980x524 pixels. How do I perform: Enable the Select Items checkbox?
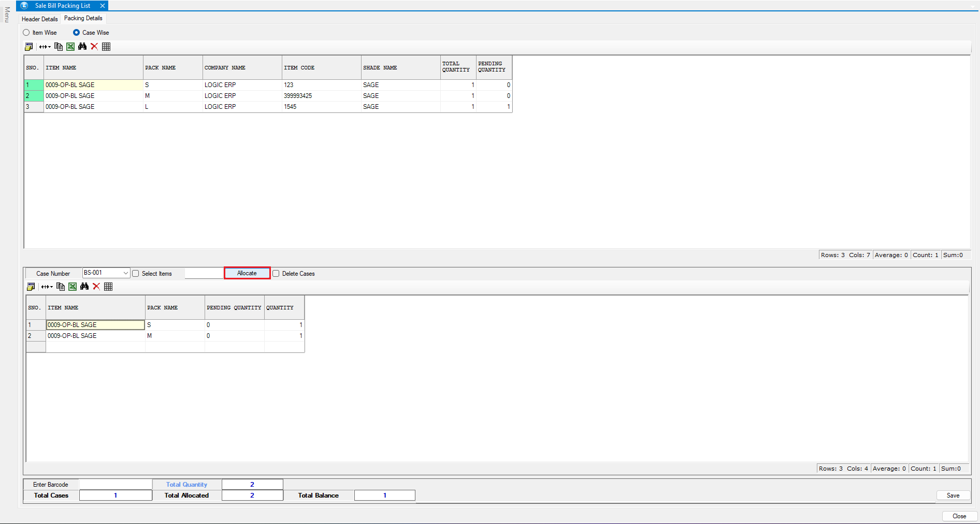[136, 274]
